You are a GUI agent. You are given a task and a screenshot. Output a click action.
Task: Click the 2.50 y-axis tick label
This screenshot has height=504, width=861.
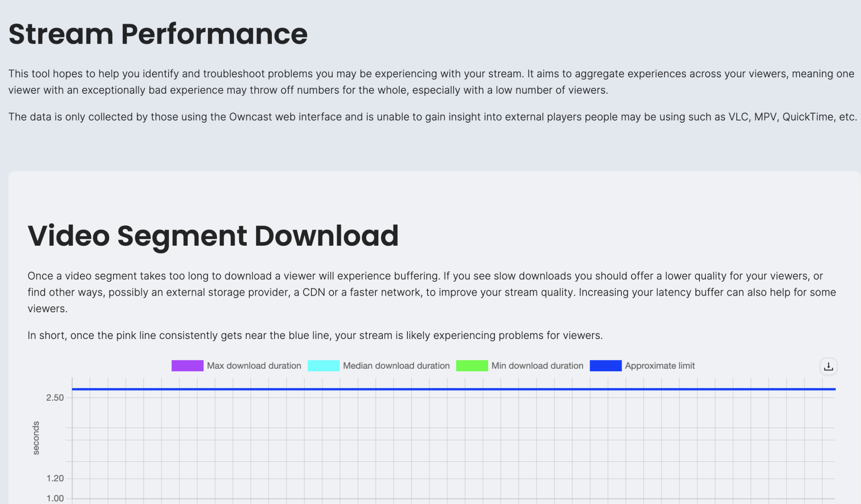coord(55,398)
